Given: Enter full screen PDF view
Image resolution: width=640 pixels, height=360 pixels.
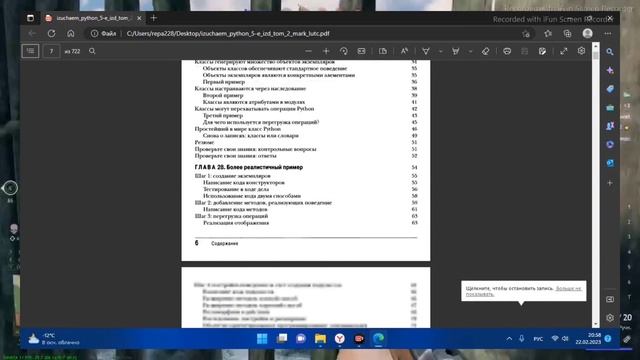Looking at the screenshot, I should click(x=564, y=51).
